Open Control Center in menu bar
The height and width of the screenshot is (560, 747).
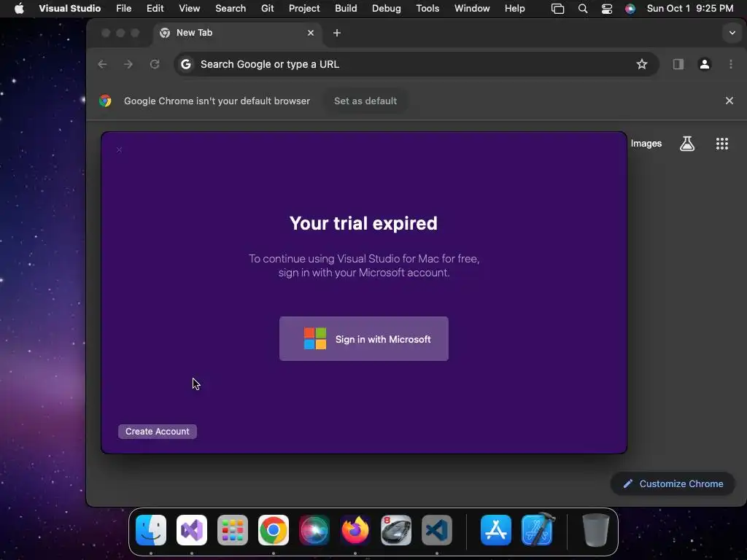click(606, 9)
